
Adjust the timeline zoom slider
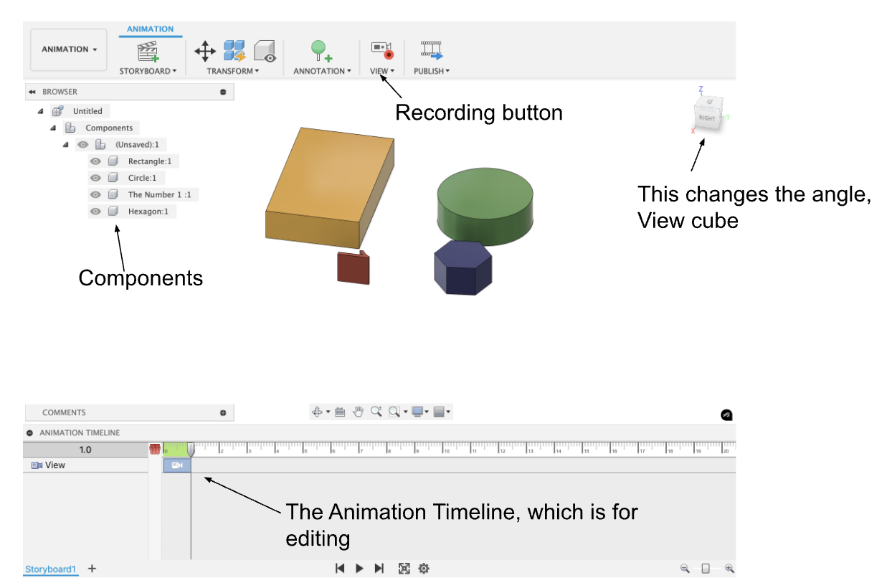(x=707, y=568)
